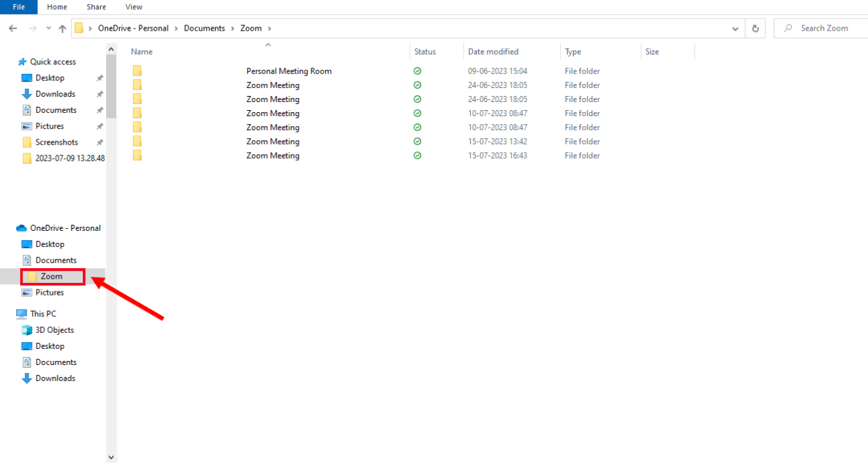Click sync status icon of Personal Meeting Room
Image resolution: width=868 pixels, height=467 pixels.
(417, 71)
